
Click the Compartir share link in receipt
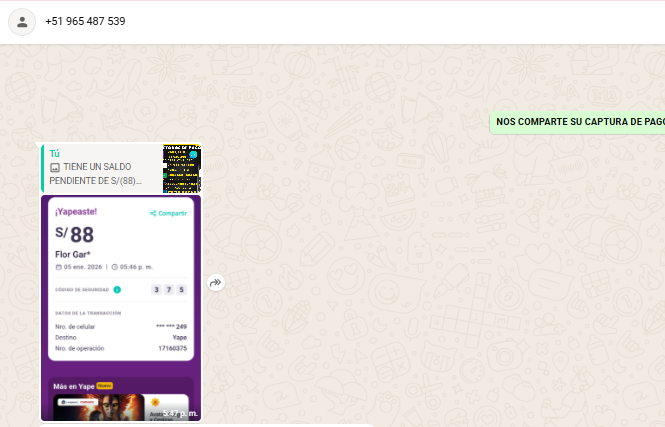(168, 213)
